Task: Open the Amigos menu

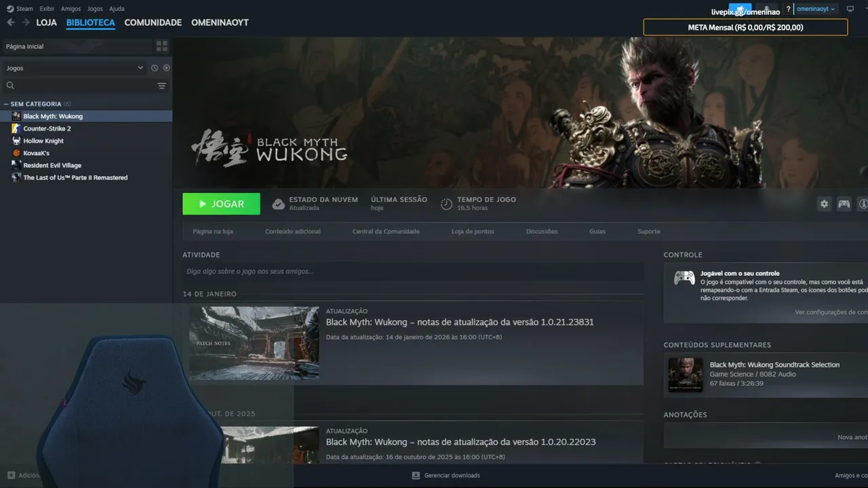Action: point(71,9)
